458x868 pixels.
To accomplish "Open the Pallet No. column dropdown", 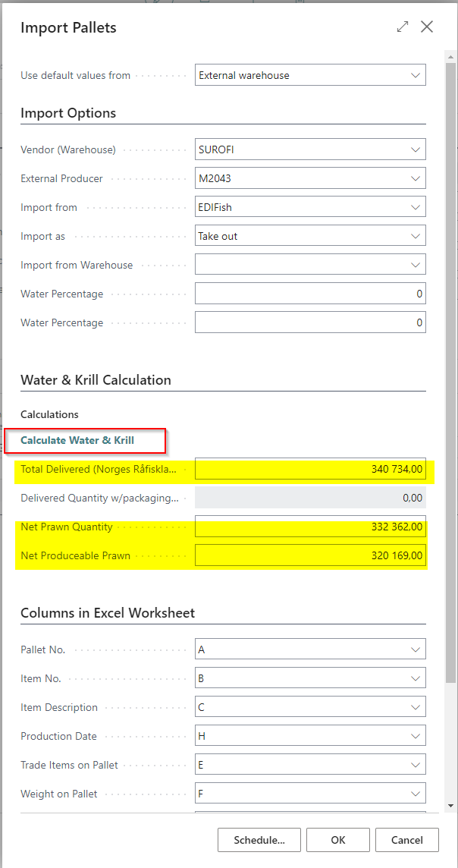I will coord(309,649).
